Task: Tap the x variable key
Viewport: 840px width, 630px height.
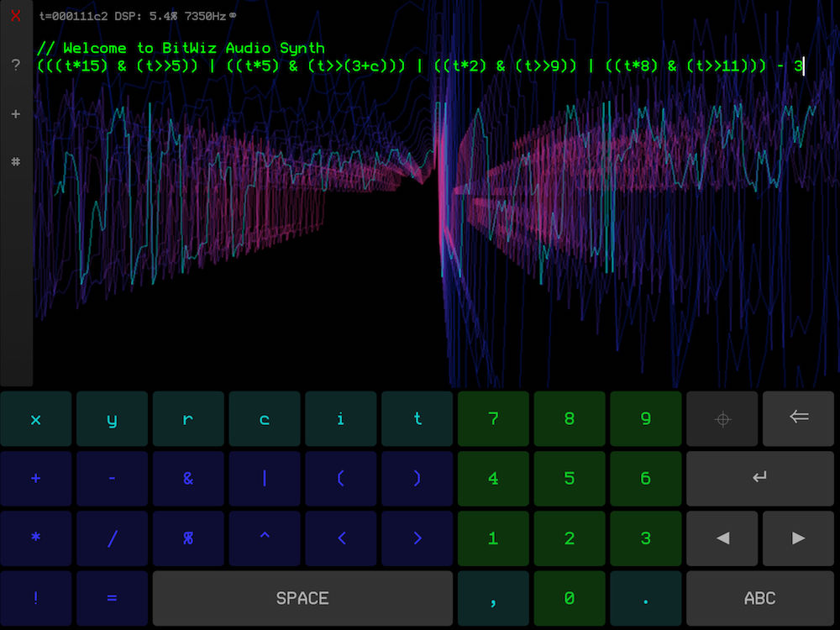Action: pos(36,418)
